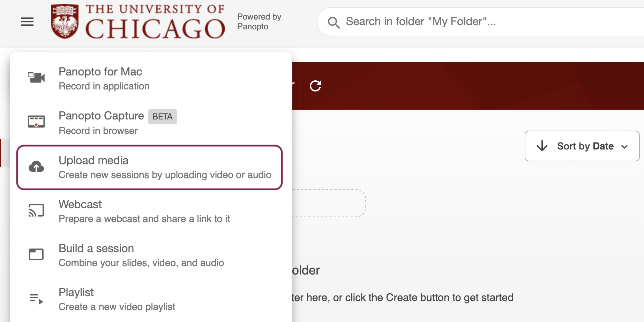
Task: Click the Playlist icon
Action: (x=36, y=299)
